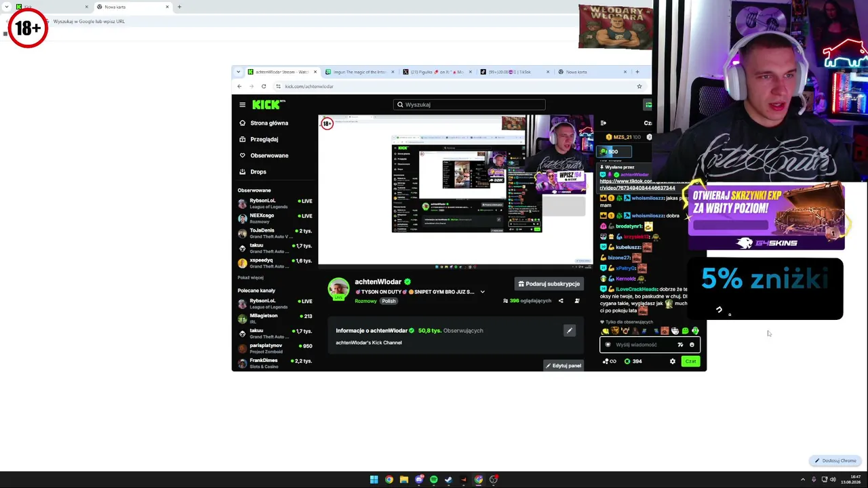
Task: Open chat settings gear
Action: 673,361
